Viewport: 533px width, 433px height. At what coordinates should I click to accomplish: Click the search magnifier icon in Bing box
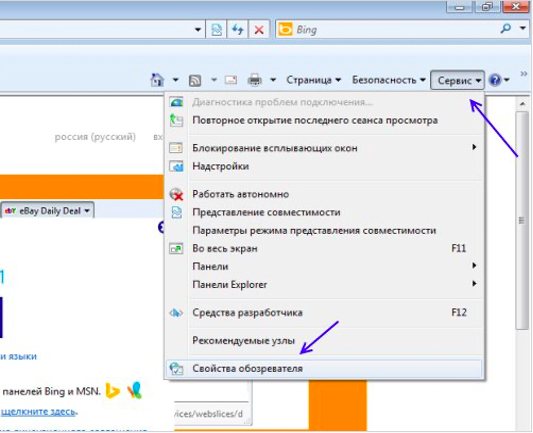tap(506, 29)
